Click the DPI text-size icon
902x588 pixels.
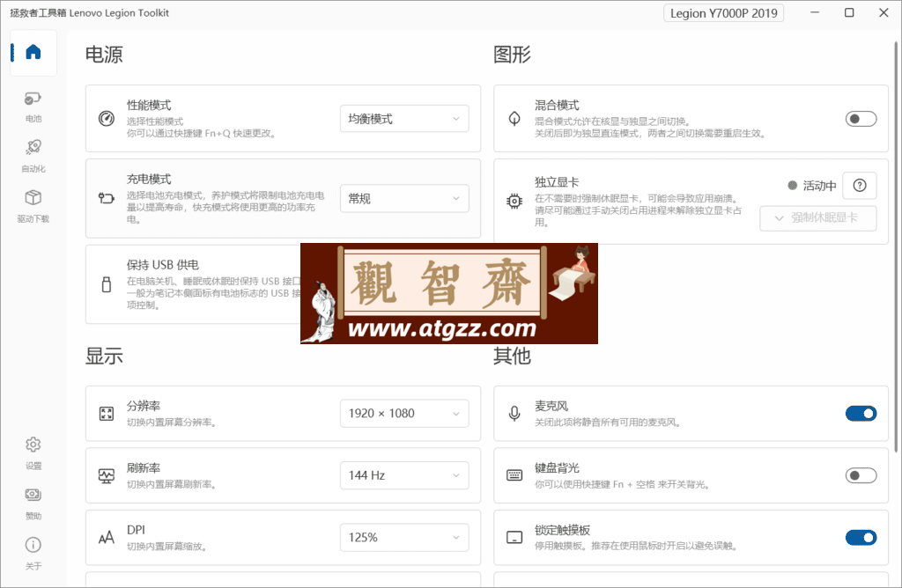pos(107,538)
